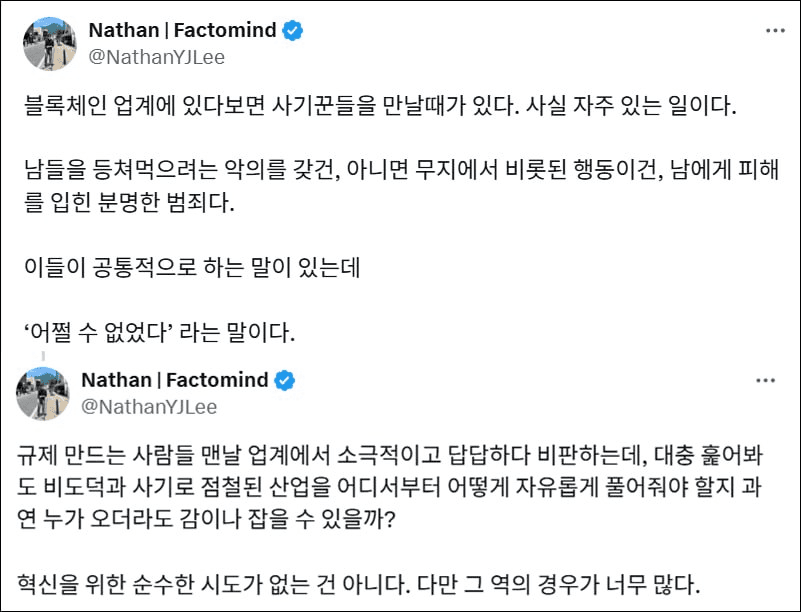The image size is (801, 612).
Task: Open the first tweet's more options menu
Action: pos(774,31)
